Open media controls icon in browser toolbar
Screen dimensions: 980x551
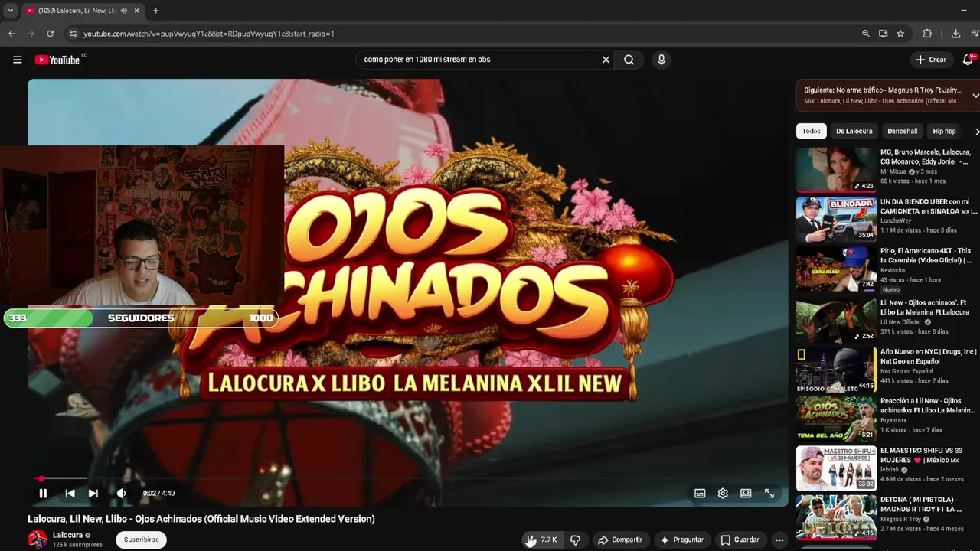pos(975,34)
